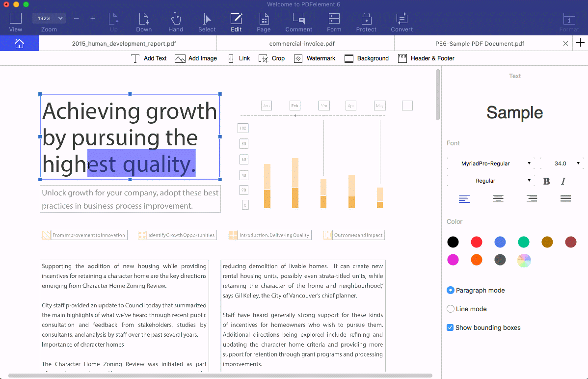Enable Line mode radio button
This screenshot has width=588, height=379.
pyautogui.click(x=451, y=309)
